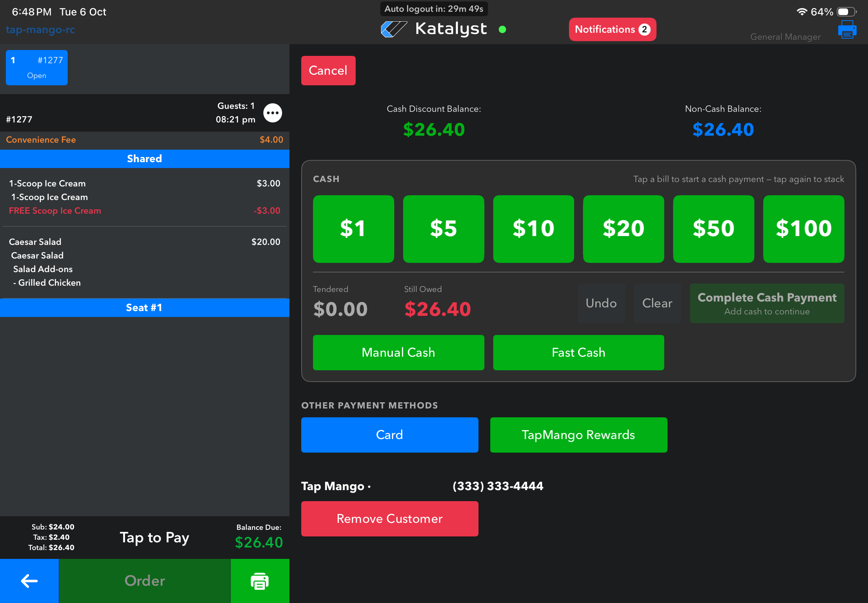The image size is (868, 603).
Task: Tap the Order button
Action: [145, 581]
